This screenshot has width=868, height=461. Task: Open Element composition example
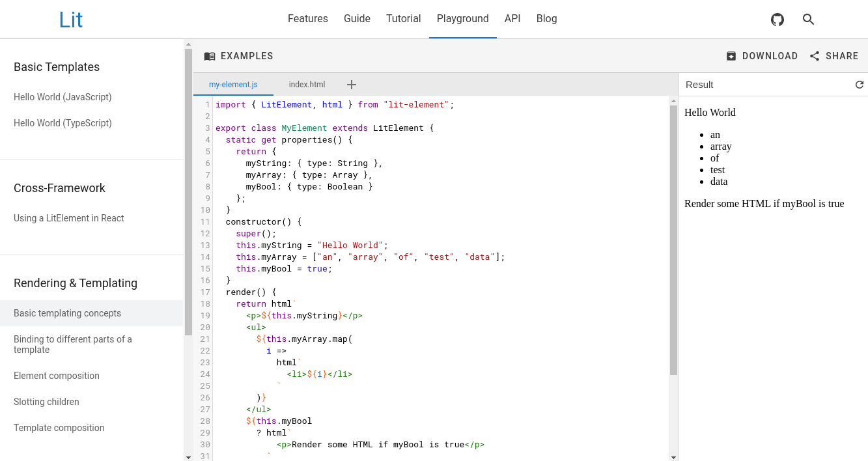[x=57, y=376]
